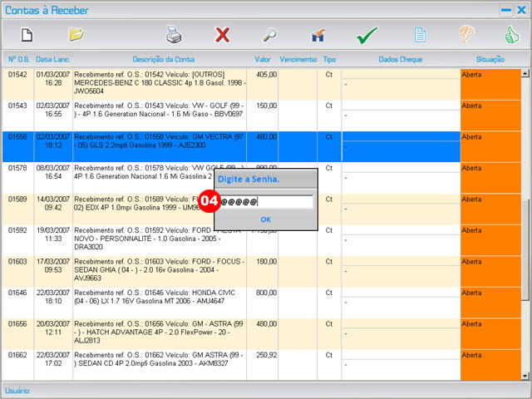Image resolution: width=532 pixels, height=399 pixels.
Task: Click the house icon in toolbar
Action: click(318, 36)
